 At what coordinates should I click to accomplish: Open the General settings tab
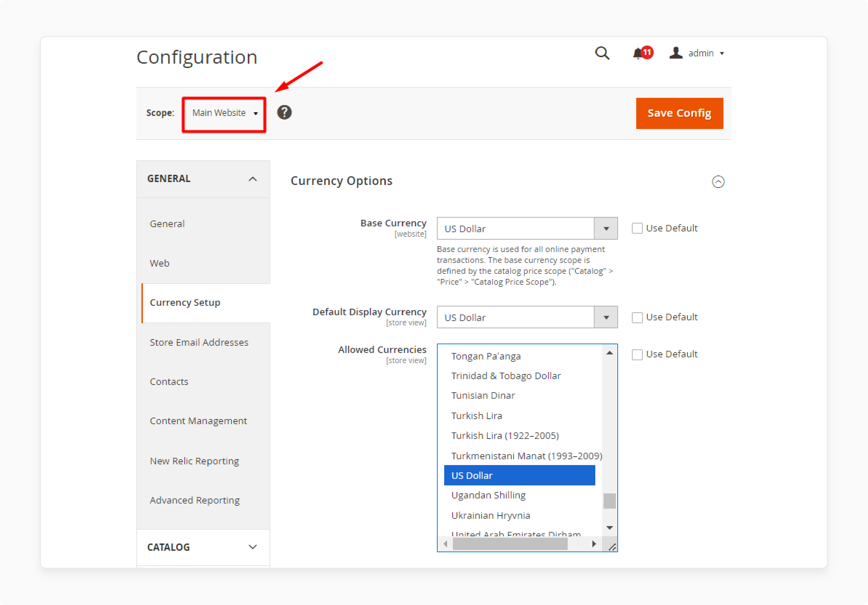tap(167, 224)
